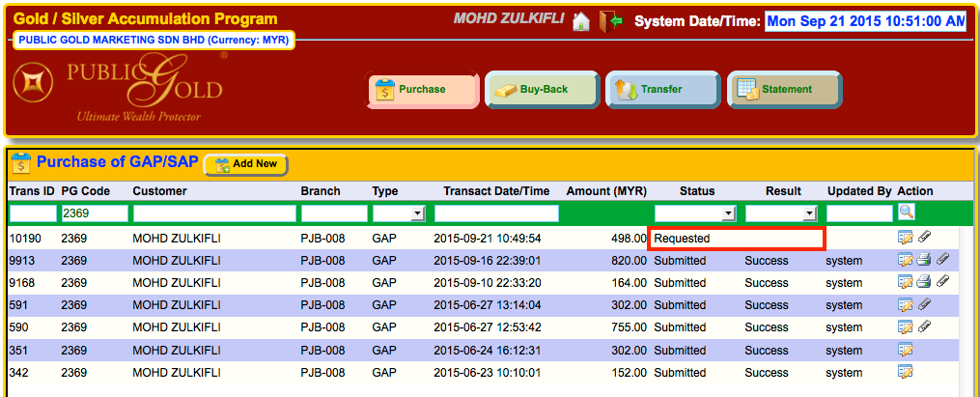The height and width of the screenshot is (397, 980).
Task: Click the edit icon for transaction 342
Action: (905, 372)
